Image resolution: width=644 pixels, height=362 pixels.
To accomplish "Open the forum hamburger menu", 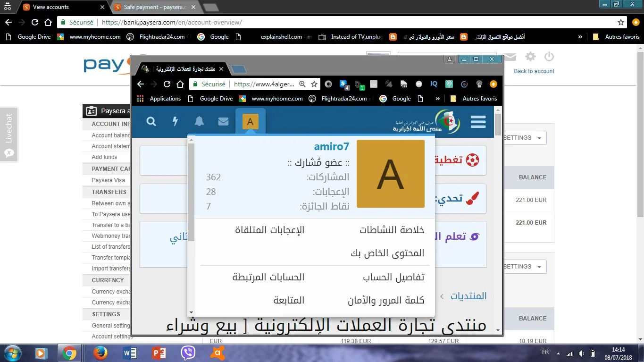I will [478, 122].
